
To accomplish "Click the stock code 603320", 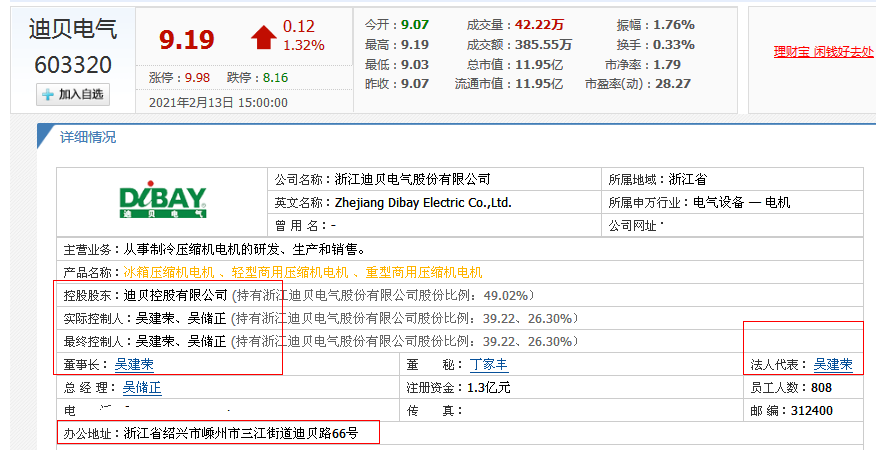I will tap(73, 65).
